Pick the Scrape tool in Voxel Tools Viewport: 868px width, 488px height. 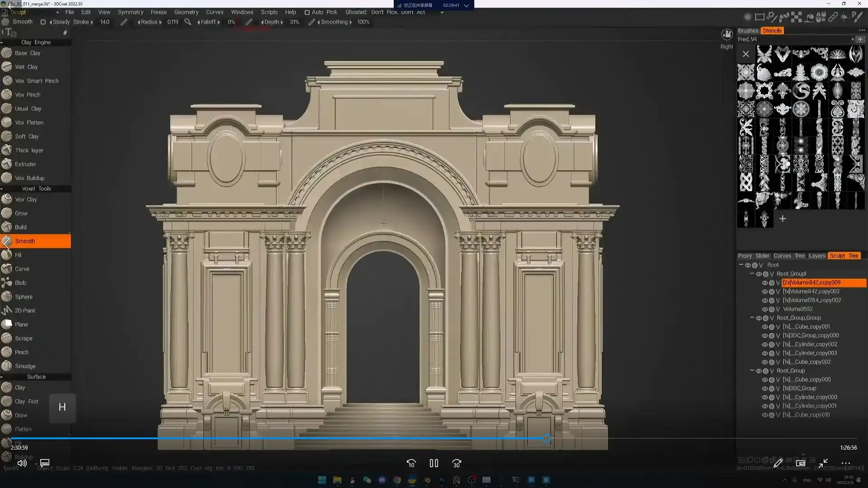(x=24, y=338)
